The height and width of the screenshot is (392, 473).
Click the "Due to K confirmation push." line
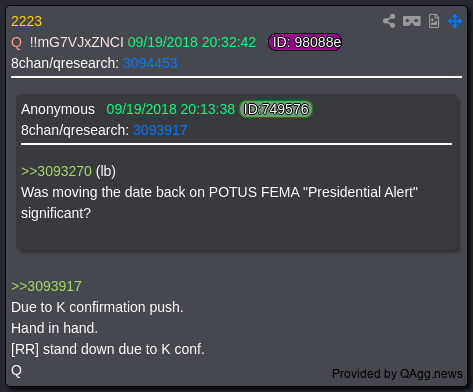pyautogui.click(x=97, y=307)
